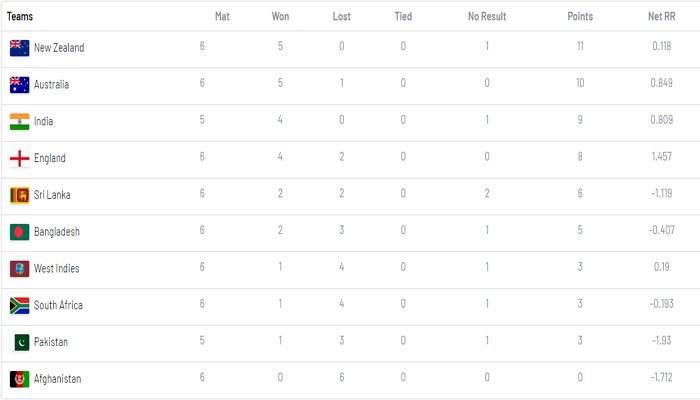Click the New Zealand flag icon
The image size is (700, 400).
pos(19,48)
